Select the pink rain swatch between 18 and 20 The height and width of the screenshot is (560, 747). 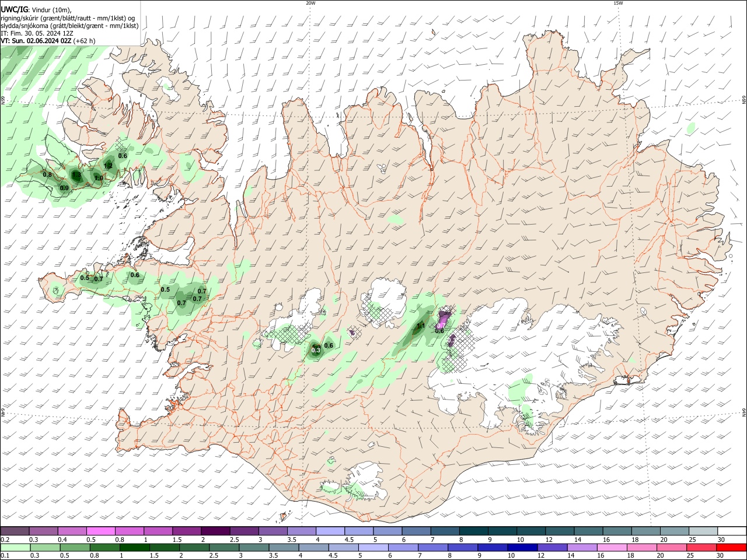tap(641, 547)
